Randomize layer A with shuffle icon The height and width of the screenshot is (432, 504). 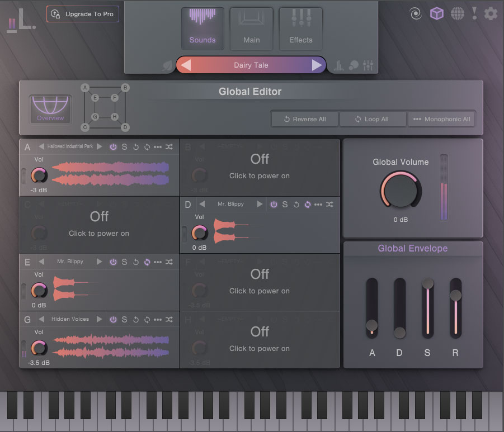point(169,147)
